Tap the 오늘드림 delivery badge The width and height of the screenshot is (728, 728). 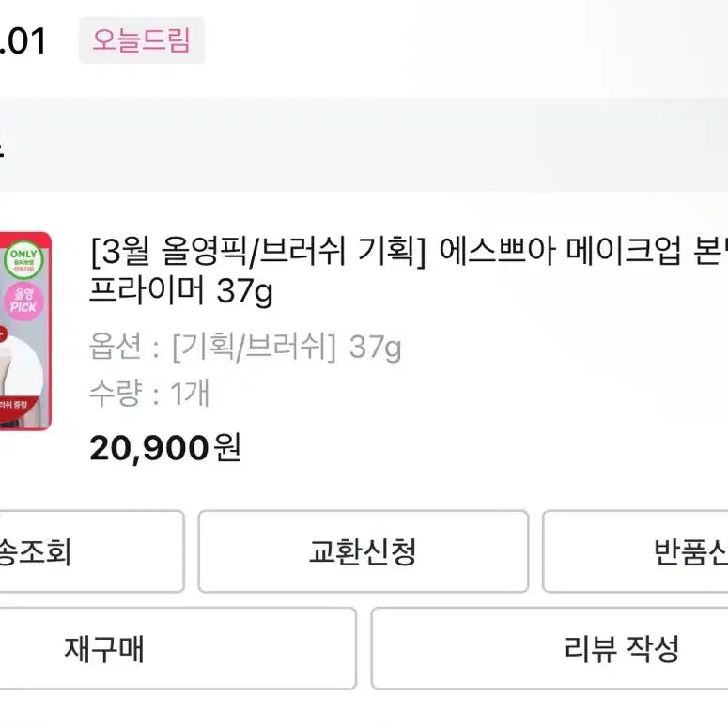tap(141, 40)
